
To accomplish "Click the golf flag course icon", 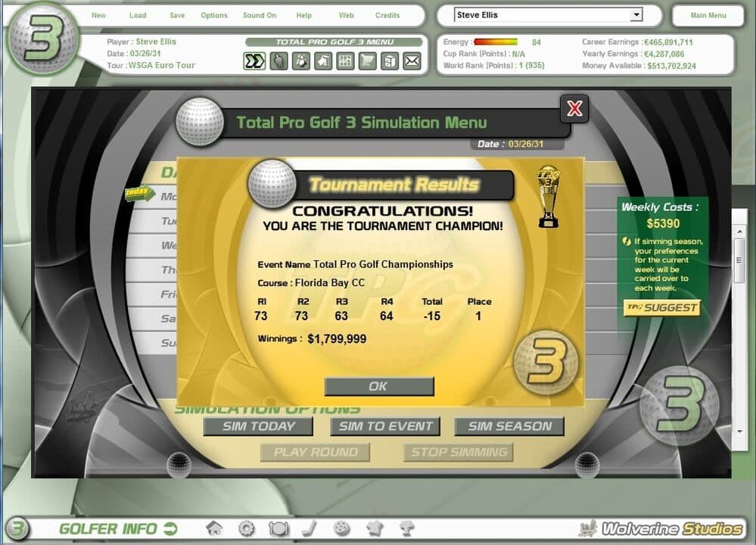I will (x=323, y=61).
